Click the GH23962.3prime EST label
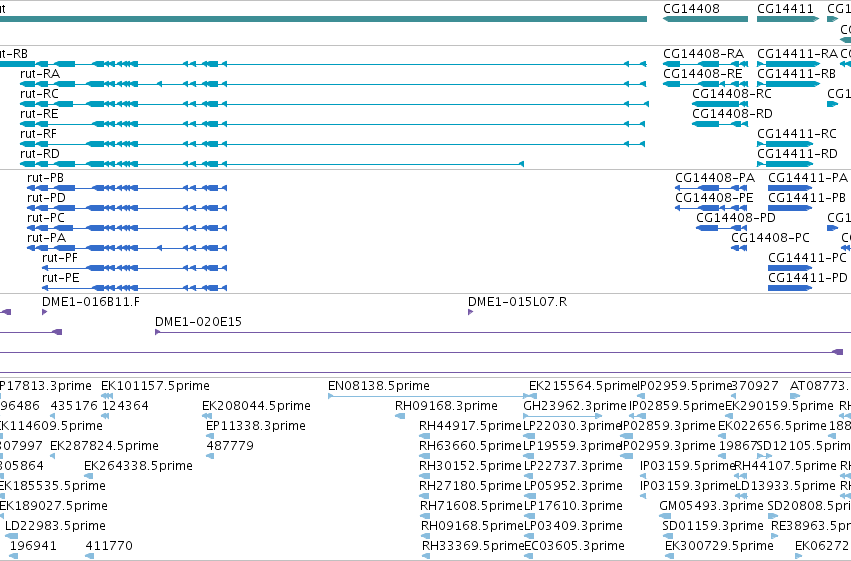Image resolution: width=851 pixels, height=561 pixels. (575, 406)
